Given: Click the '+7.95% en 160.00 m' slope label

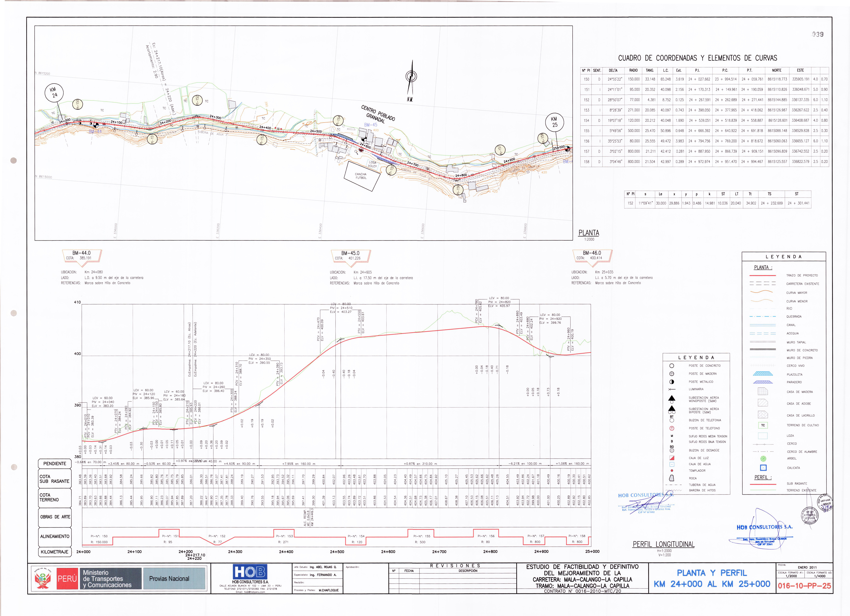Looking at the screenshot, I should 299,464.
